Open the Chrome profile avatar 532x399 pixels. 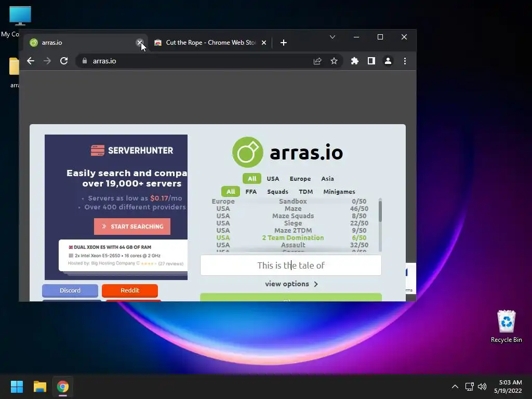(388, 61)
